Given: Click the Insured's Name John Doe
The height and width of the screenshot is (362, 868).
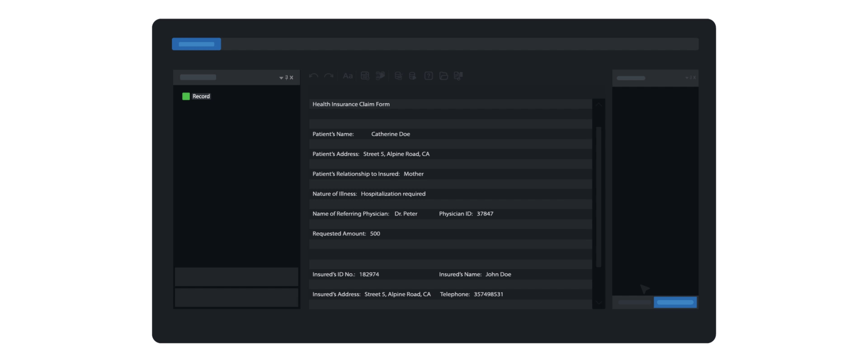Looking at the screenshot, I should point(498,274).
